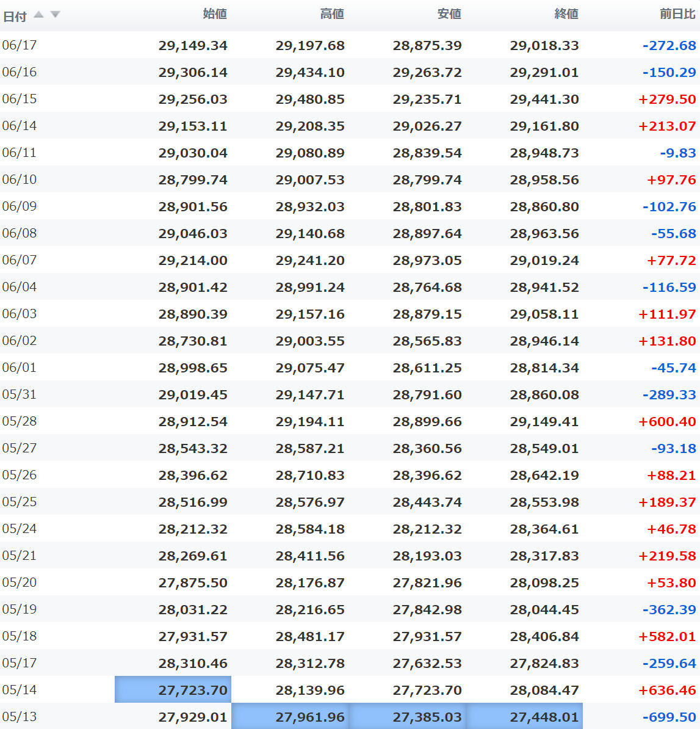Select highlighted opening price 27,723.70

tap(173, 689)
